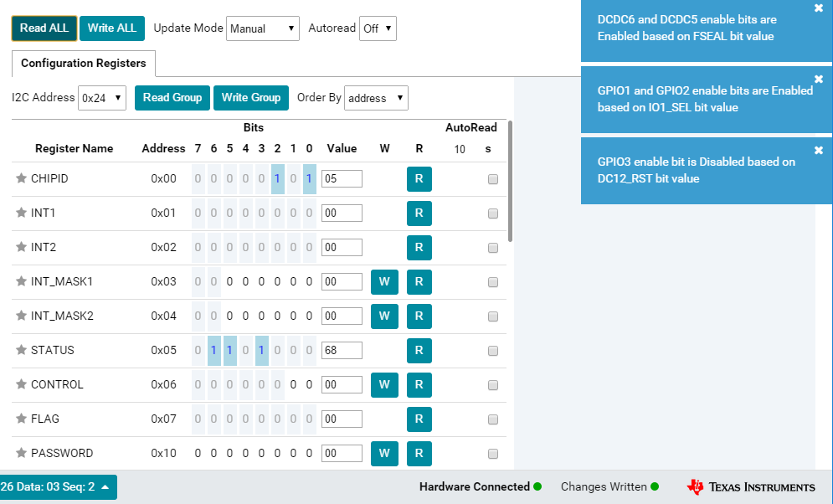Click the Read ALL button
The height and width of the screenshot is (504, 833).
44,28
